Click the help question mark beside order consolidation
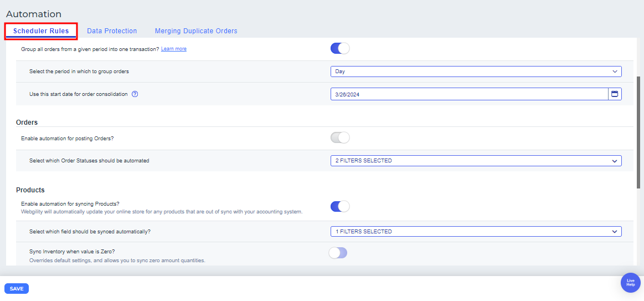Screen dimensions: 644x301 coord(135,94)
